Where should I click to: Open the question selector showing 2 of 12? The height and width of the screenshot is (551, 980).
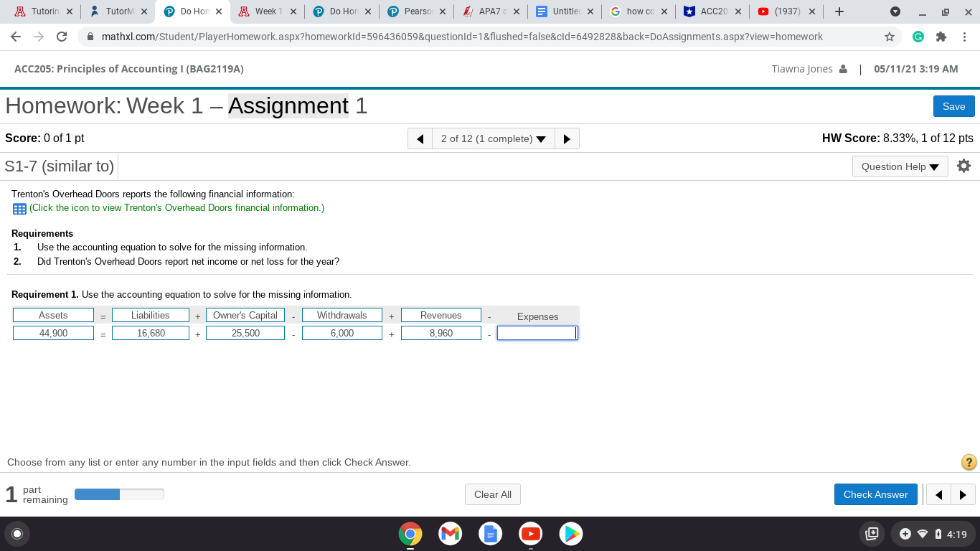tap(493, 138)
